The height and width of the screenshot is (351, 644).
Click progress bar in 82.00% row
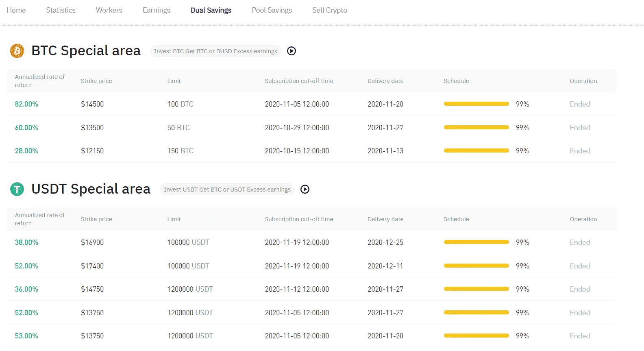(x=476, y=104)
